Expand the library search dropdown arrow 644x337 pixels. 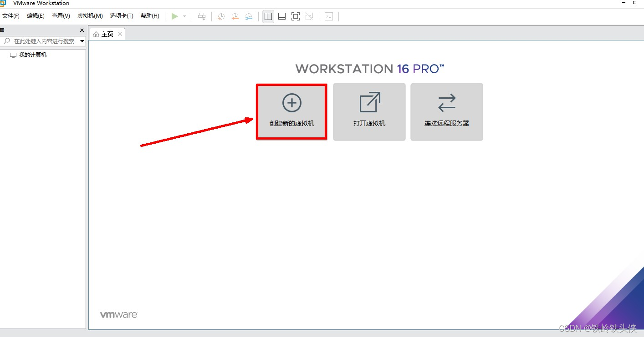point(82,41)
